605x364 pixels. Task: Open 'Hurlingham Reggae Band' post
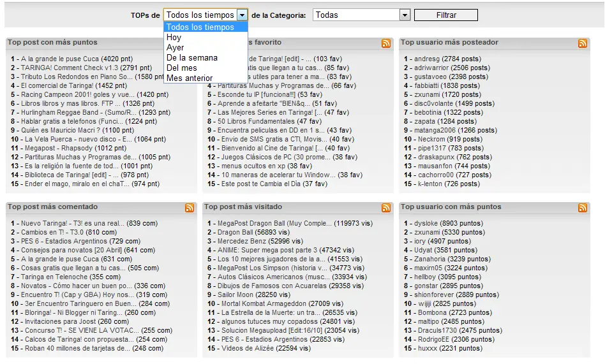click(x=78, y=113)
